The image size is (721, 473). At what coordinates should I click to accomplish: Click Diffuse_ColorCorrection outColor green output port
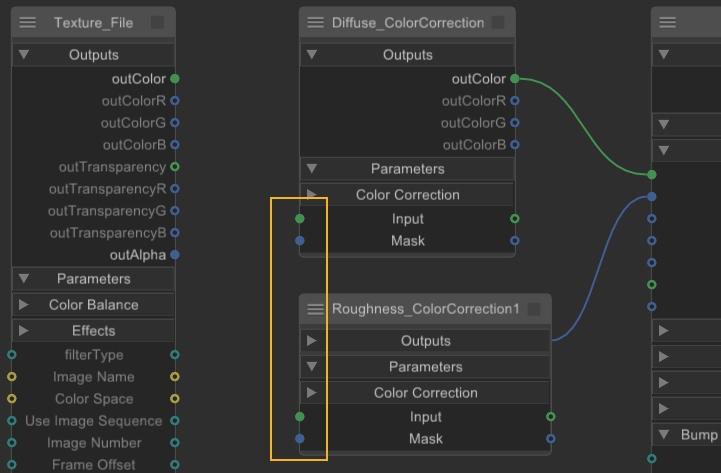(x=515, y=78)
